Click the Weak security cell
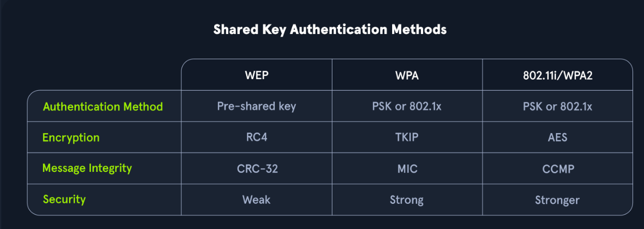This screenshot has width=644, height=229. [x=257, y=200]
